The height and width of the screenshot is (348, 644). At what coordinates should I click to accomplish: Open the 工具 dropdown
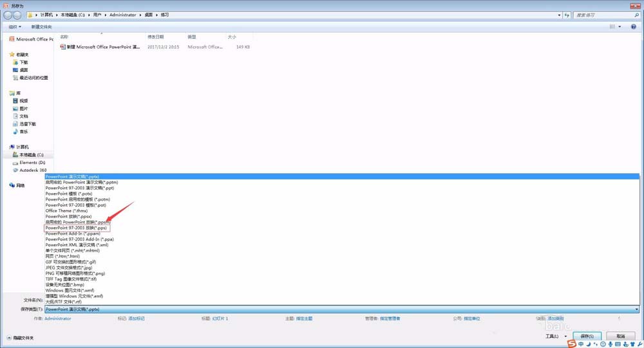556,336
